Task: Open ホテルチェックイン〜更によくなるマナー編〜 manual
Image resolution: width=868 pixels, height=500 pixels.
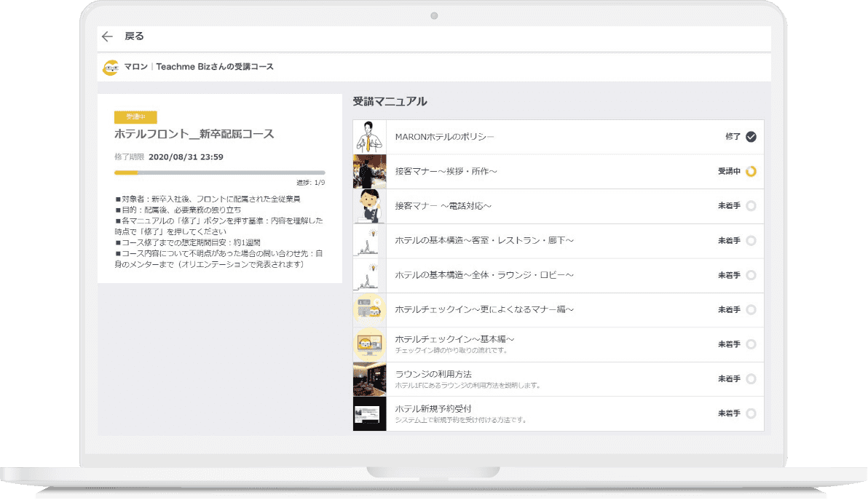Action: 484,310
